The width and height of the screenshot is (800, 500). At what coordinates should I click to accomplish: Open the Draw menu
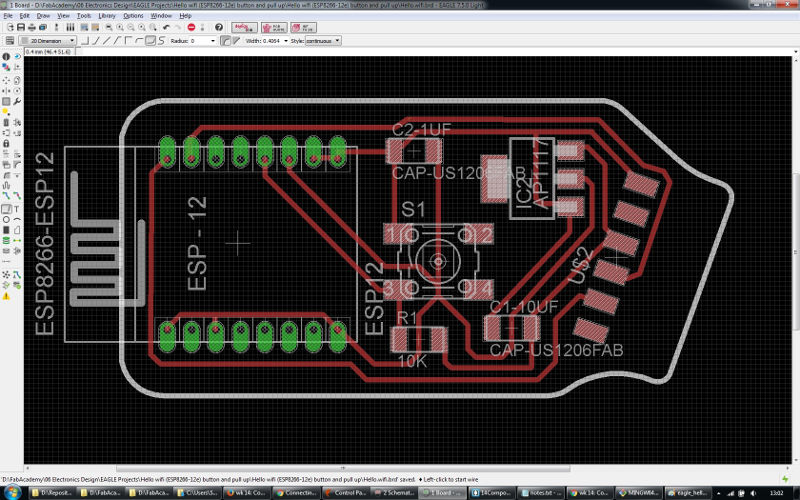click(x=43, y=16)
